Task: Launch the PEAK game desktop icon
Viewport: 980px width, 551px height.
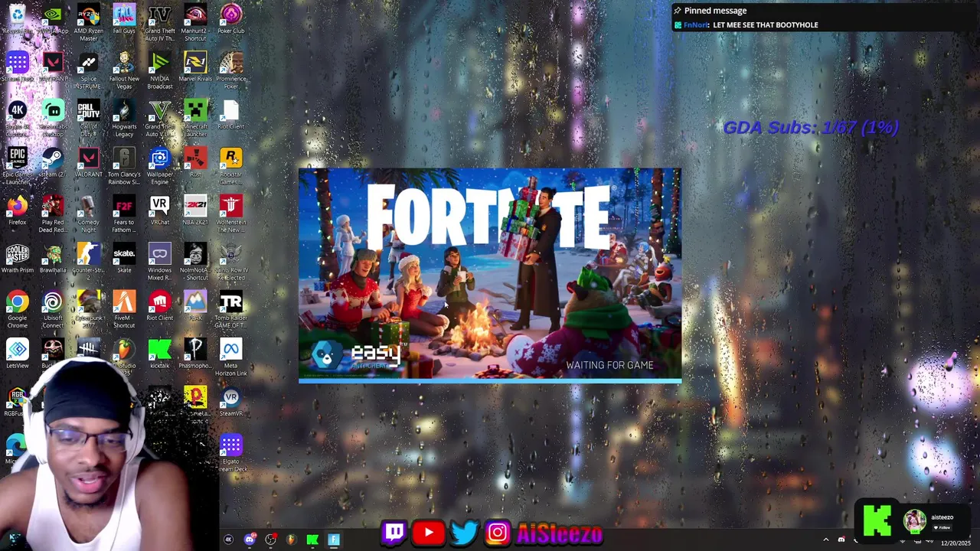Action: point(195,306)
